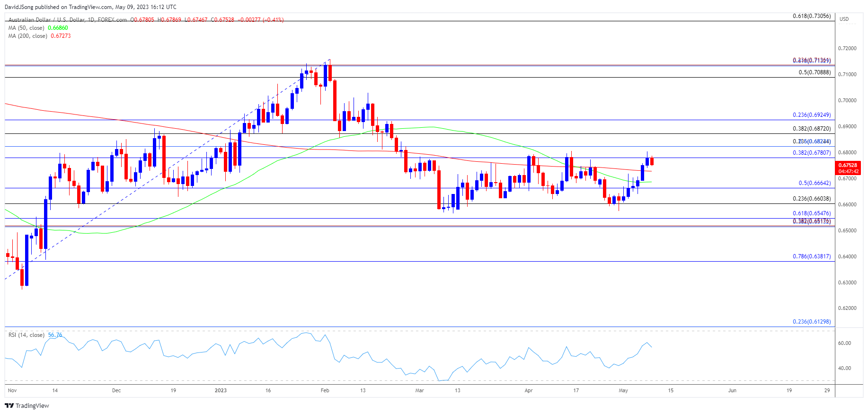Click the May label on time axis
The image size is (868, 414).
click(623, 390)
